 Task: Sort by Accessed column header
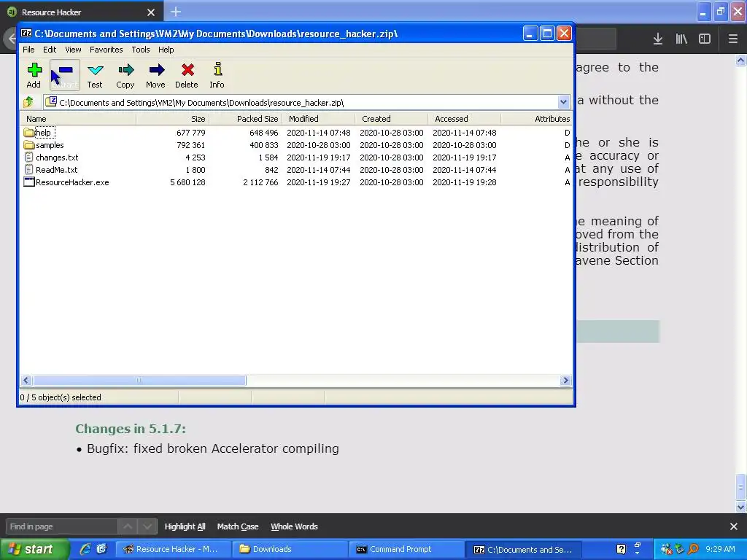coord(464,119)
